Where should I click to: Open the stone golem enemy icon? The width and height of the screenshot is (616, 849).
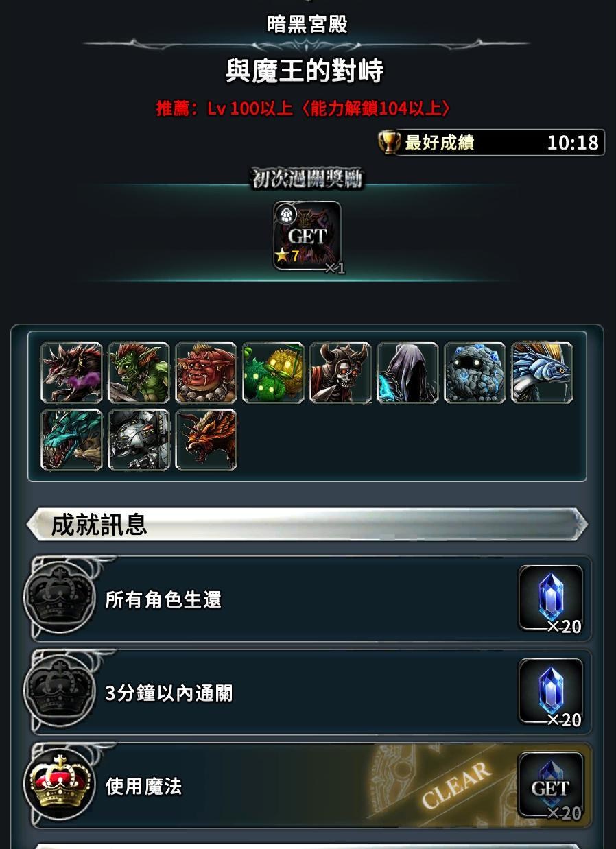475,372
